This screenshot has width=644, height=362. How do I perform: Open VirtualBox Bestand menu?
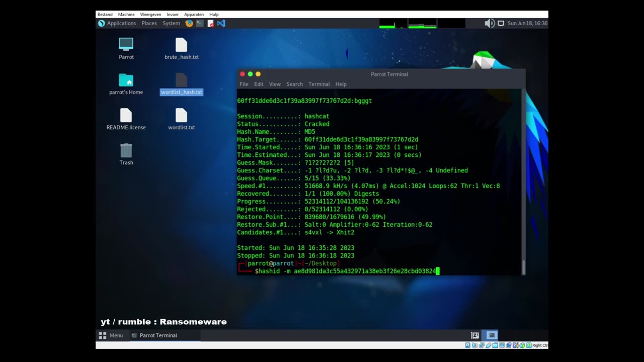click(x=105, y=15)
